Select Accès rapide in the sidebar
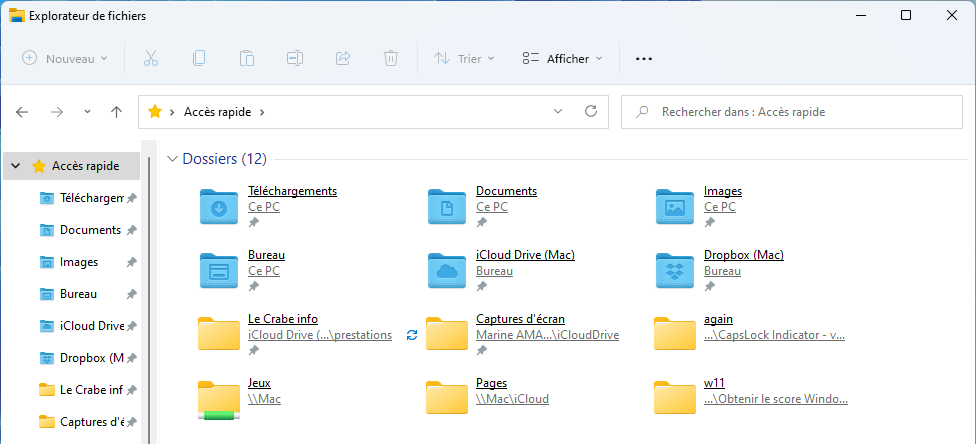 72,166
